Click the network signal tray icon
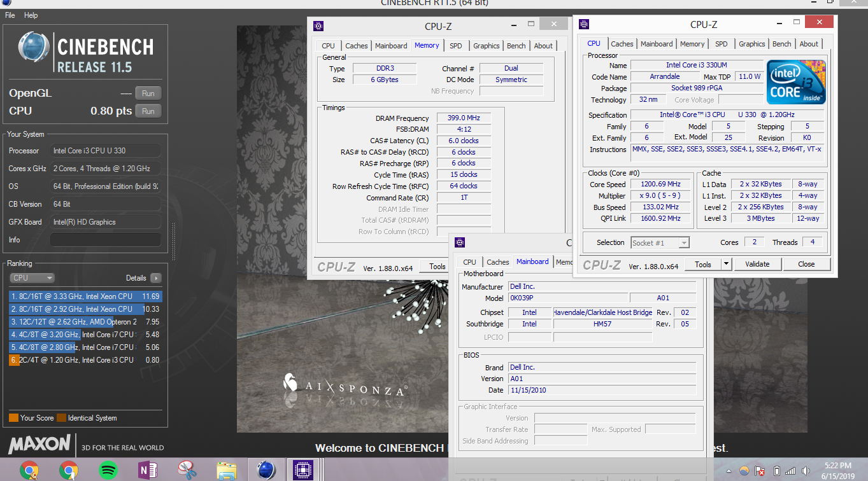The width and height of the screenshot is (868, 481). [x=791, y=471]
